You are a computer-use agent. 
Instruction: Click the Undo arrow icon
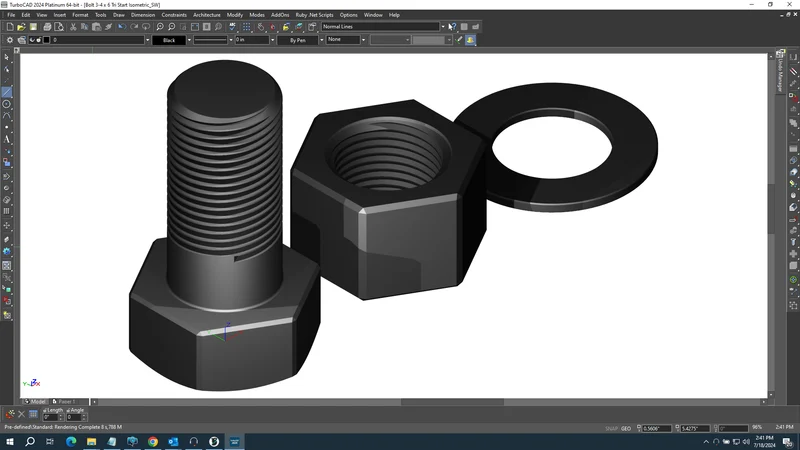tap(122, 27)
